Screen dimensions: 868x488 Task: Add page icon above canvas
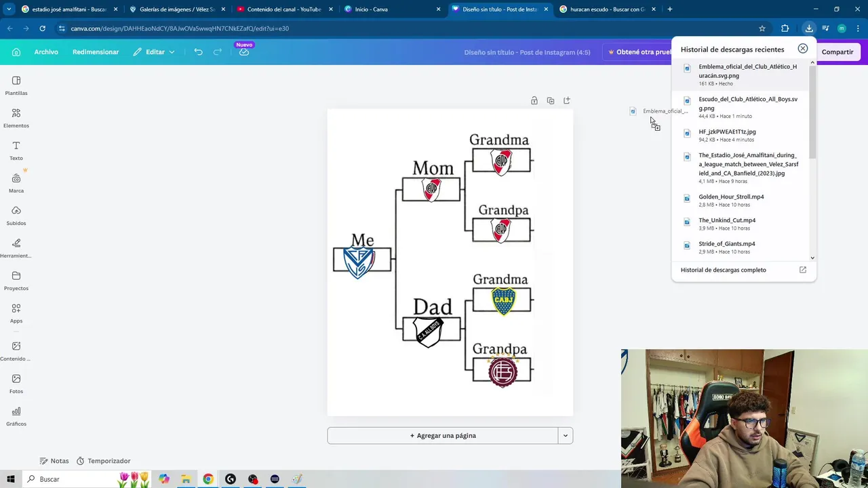pos(567,100)
